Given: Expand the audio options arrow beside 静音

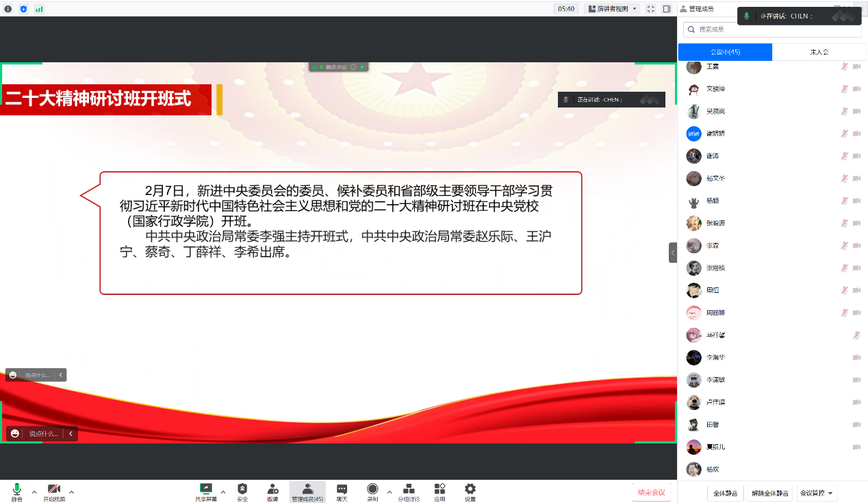Looking at the screenshot, I should coord(34,491).
